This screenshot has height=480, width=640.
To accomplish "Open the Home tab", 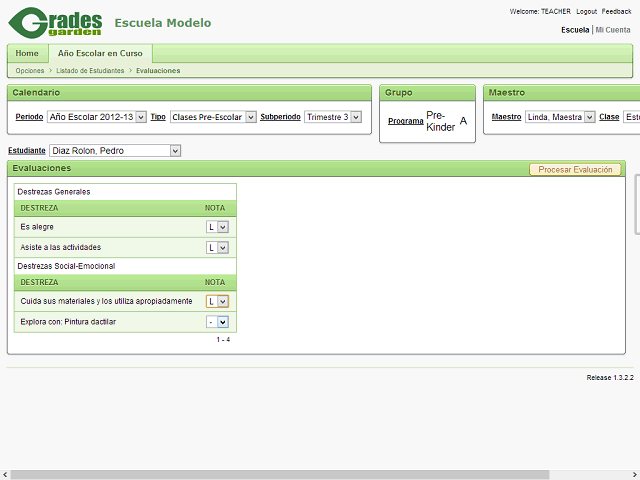I will (27, 53).
